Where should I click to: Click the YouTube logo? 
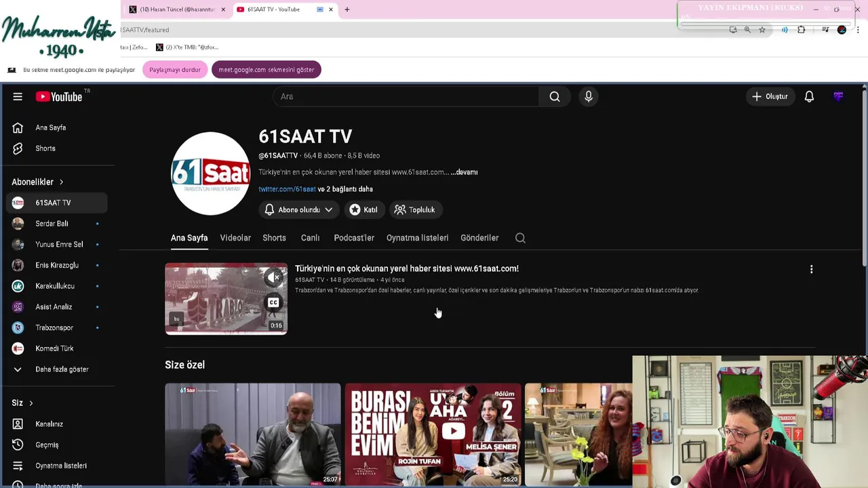(59, 97)
